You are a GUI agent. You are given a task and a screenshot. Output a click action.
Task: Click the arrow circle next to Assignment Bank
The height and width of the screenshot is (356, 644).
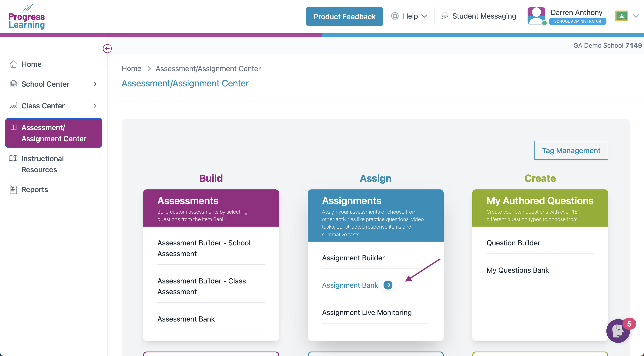coord(388,285)
